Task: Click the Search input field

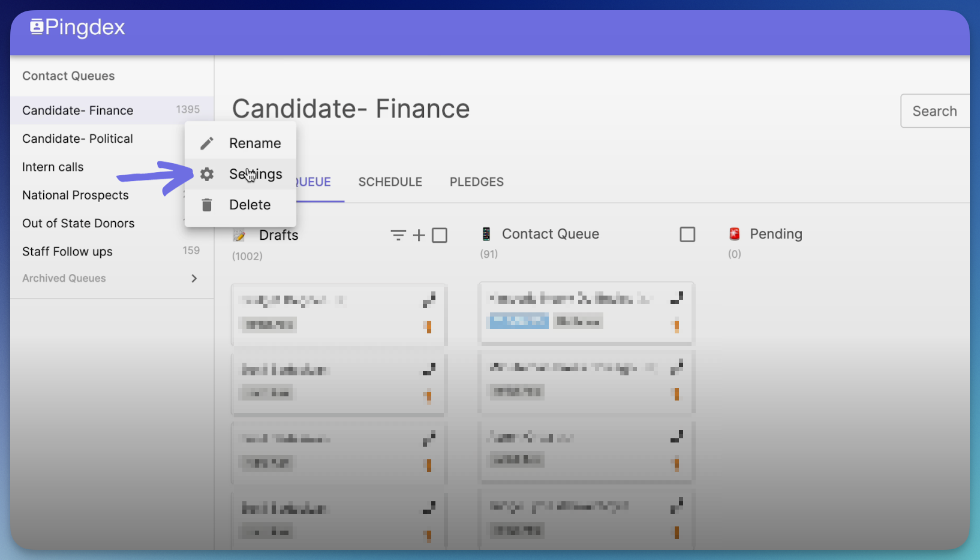Action: click(935, 111)
